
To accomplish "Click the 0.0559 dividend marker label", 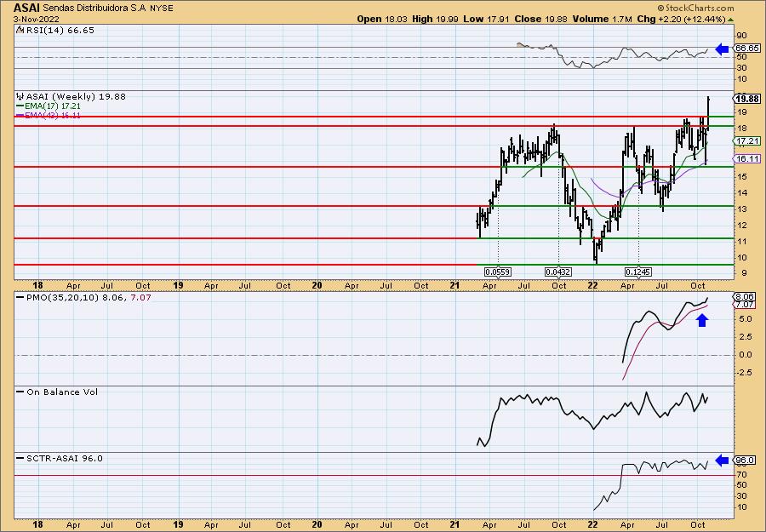I will coord(497,272).
